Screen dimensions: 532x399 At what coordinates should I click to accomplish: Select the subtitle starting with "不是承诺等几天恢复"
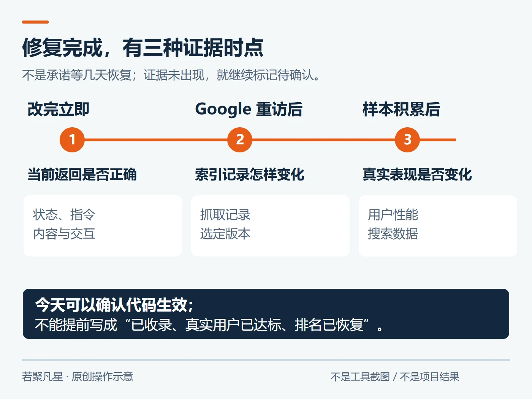[171, 75]
